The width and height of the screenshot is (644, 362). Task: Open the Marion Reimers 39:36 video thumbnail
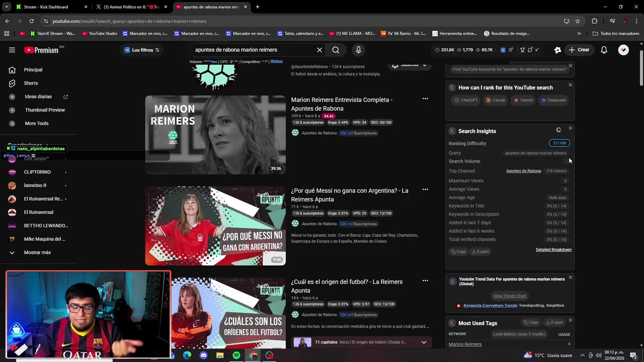[215, 135]
